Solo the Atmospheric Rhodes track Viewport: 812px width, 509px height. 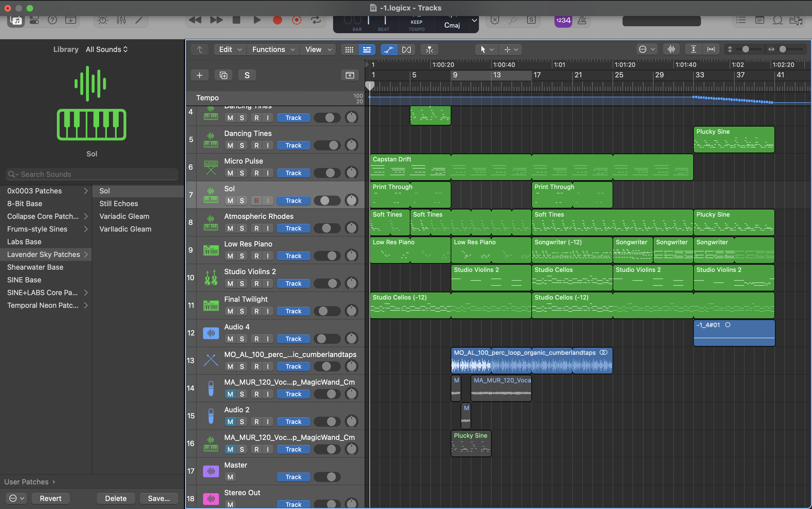[242, 228]
